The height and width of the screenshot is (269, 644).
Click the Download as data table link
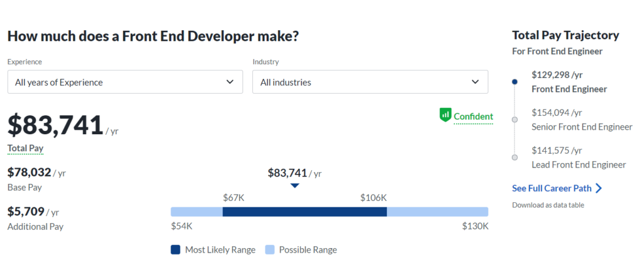coord(548,205)
